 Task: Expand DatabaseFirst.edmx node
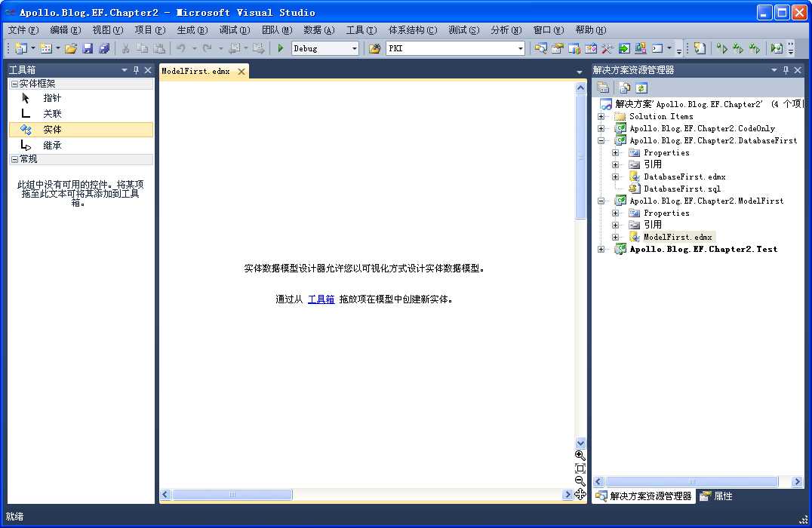[x=616, y=177]
